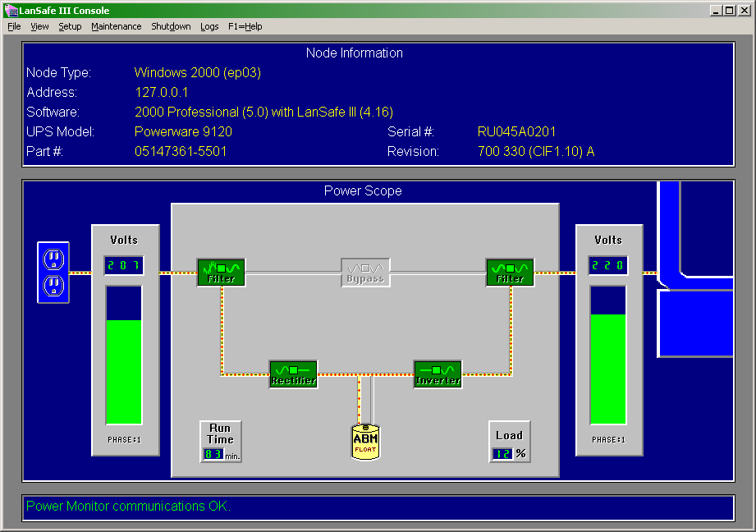
Task: Click the output Filter block icon
Action: tap(510, 273)
